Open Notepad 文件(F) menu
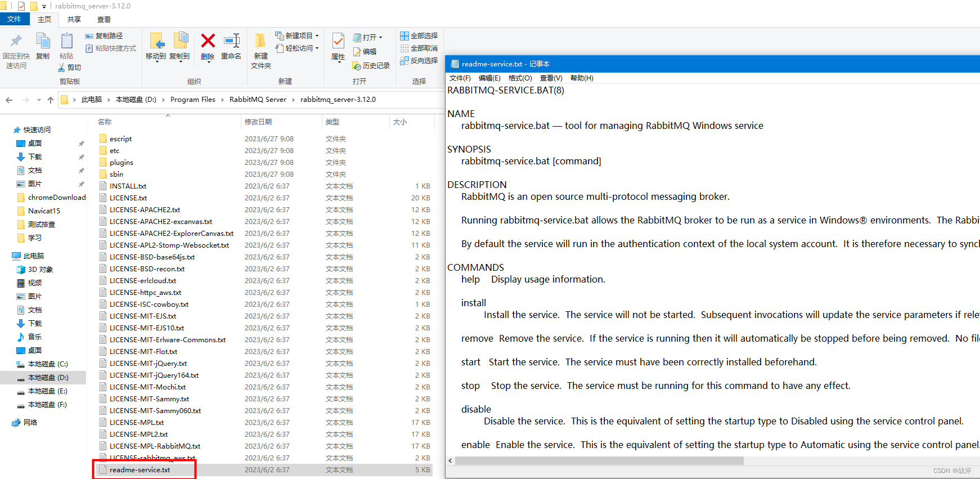This screenshot has height=479, width=980. (x=460, y=78)
